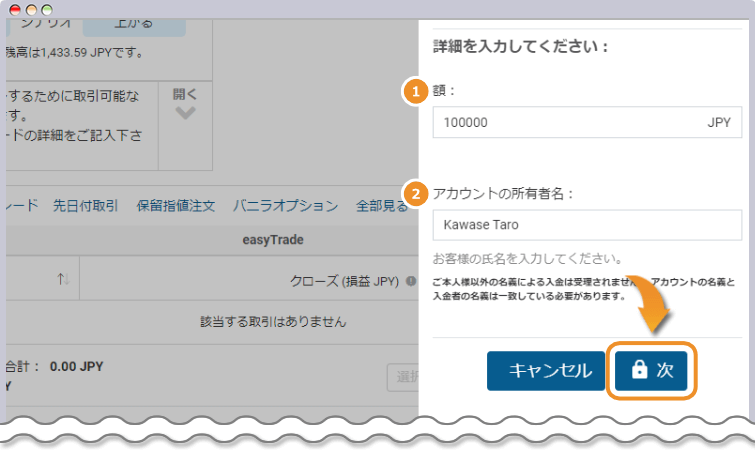Click the クローズ (損益 JPY) column header
The height and width of the screenshot is (450, 755).
pyautogui.click(x=344, y=281)
